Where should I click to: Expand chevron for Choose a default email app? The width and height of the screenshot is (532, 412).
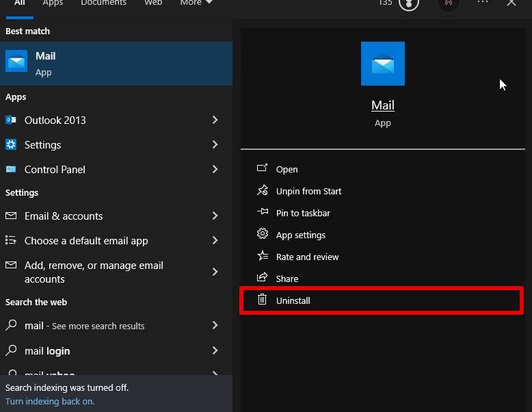pos(215,240)
